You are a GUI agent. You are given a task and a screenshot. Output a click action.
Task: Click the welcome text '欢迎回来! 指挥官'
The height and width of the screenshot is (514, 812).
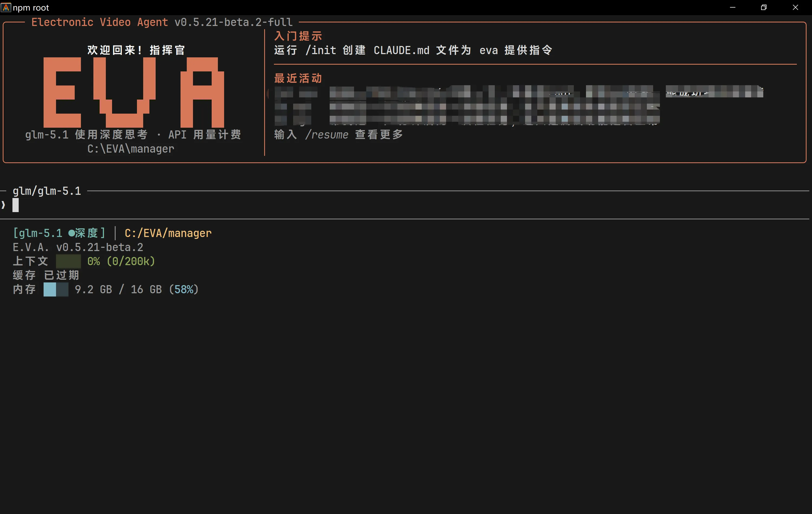[x=136, y=50]
